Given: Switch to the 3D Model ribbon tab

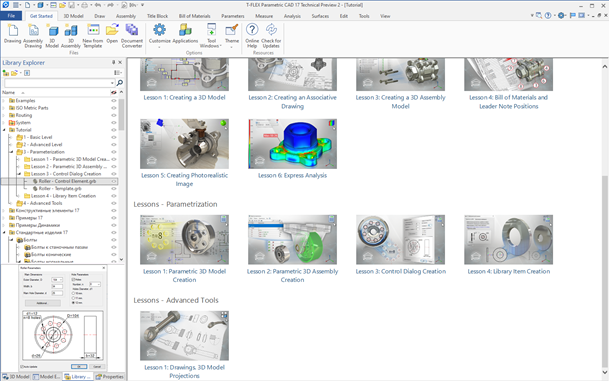Looking at the screenshot, I should pos(73,16).
